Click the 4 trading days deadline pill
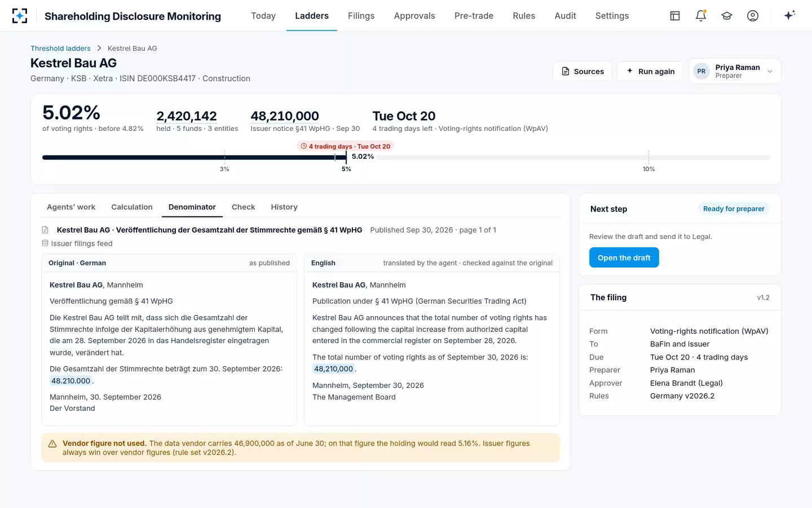812x508 pixels. [346, 146]
